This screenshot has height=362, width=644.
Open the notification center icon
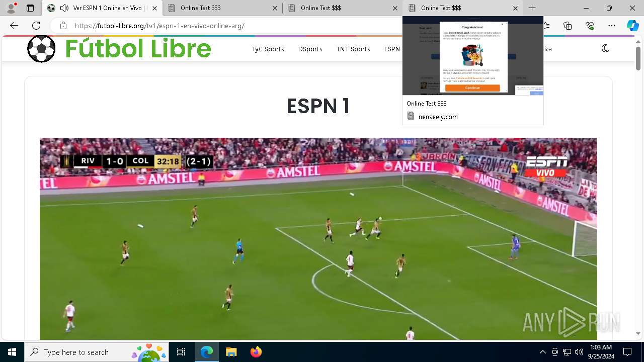coord(627,352)
